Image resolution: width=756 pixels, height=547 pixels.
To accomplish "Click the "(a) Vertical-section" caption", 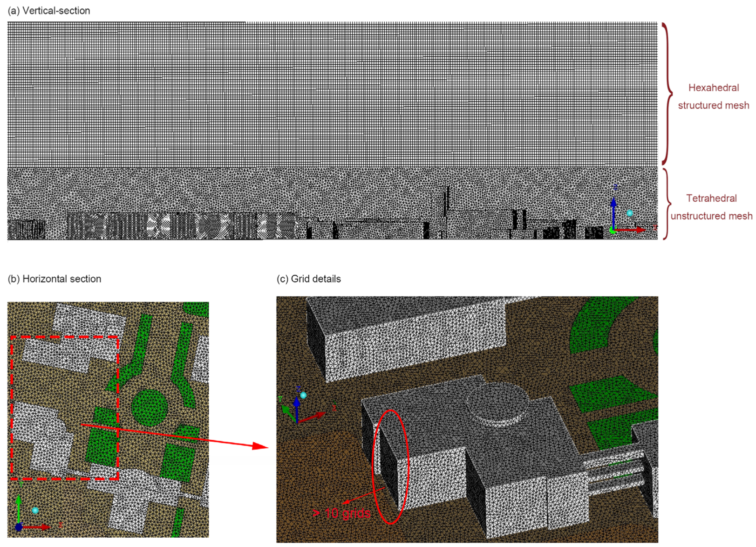I will (49, 11).
